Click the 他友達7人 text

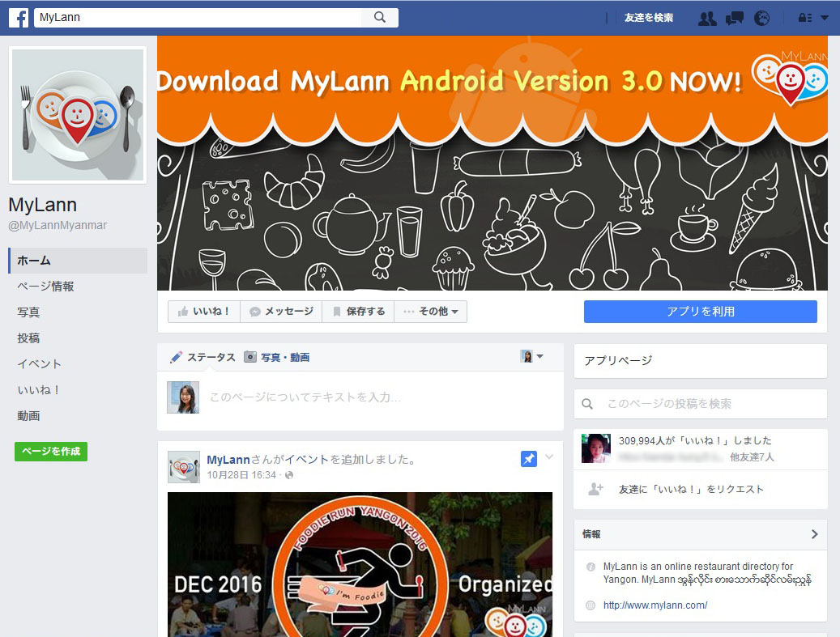point(752,457)
